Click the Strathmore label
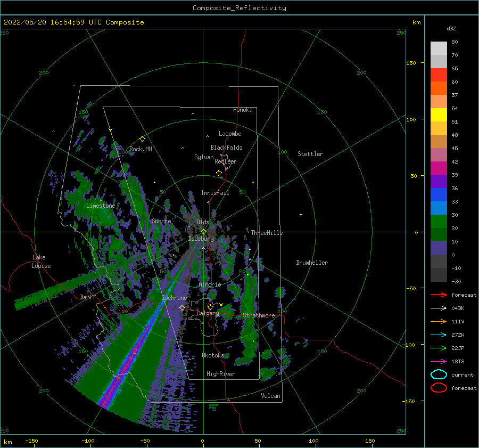This screenshot has height=448, width=479. 259,315
